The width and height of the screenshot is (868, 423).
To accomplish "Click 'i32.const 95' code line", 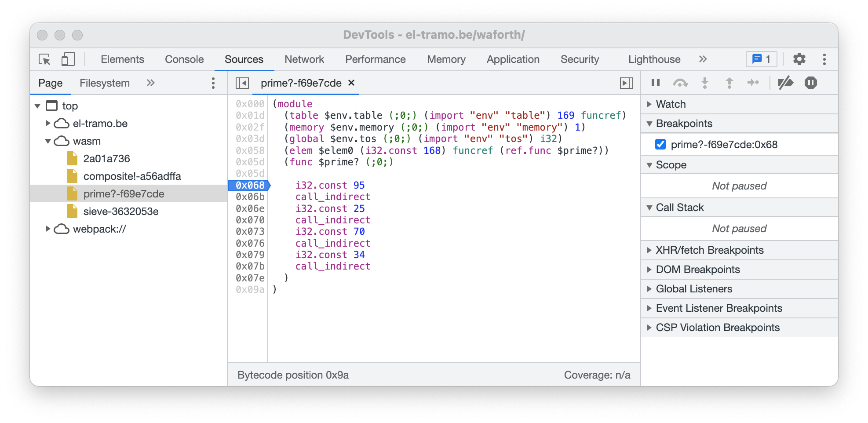I will coord(330,185).
